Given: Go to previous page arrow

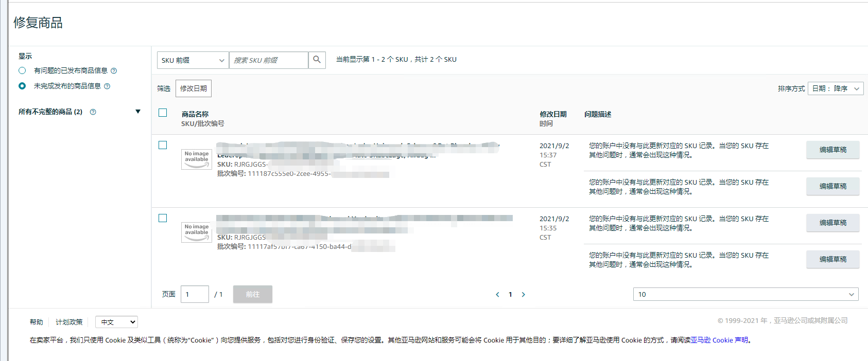Looking at the screenshot, I should [x=497, y=295].
